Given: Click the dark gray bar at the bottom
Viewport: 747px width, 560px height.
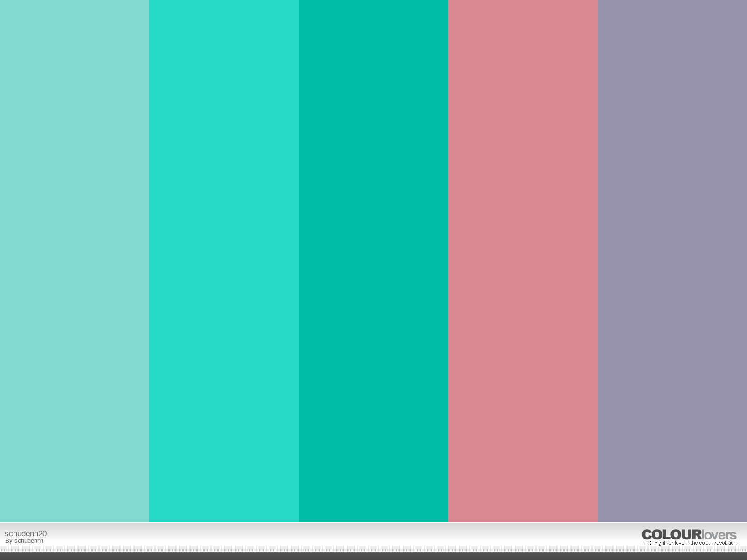Looking at the screenshot, I should [x=373, y=556].
